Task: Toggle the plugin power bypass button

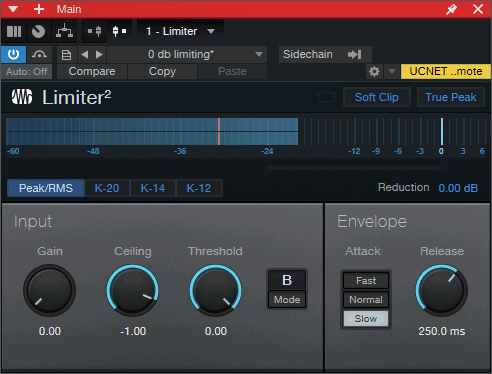Action: [x=14, y=54]
